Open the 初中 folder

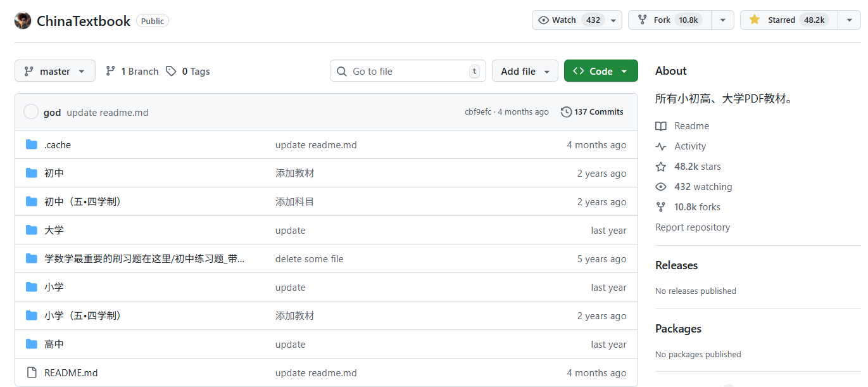(54, 173)
